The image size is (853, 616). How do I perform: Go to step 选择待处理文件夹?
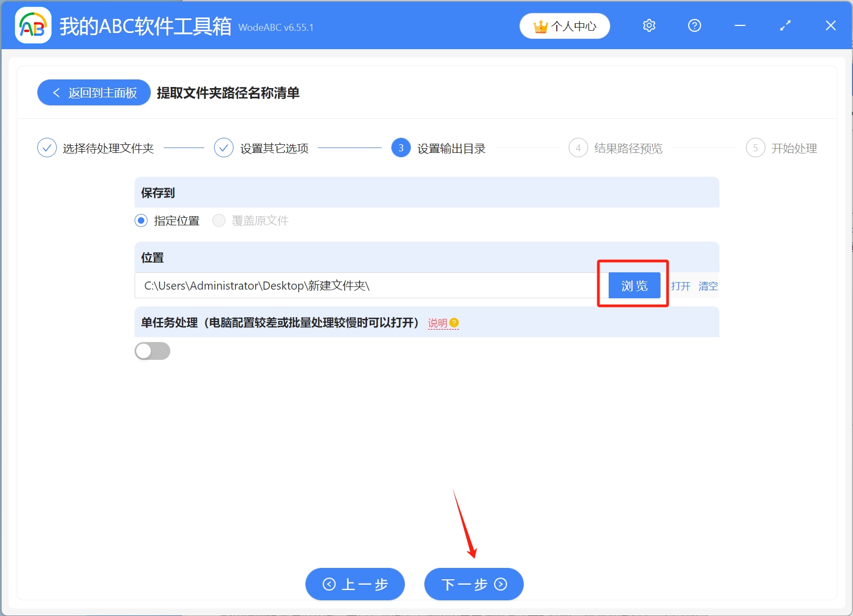(x=96, y=148)
